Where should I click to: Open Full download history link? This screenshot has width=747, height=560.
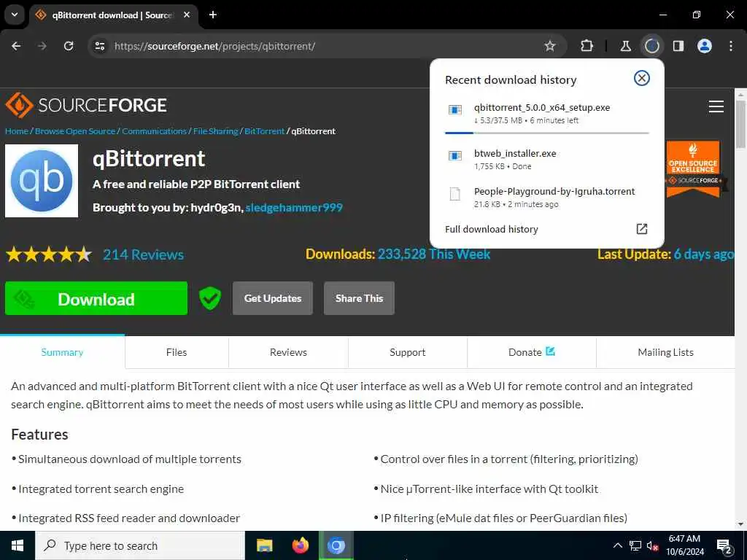(491, 229)
